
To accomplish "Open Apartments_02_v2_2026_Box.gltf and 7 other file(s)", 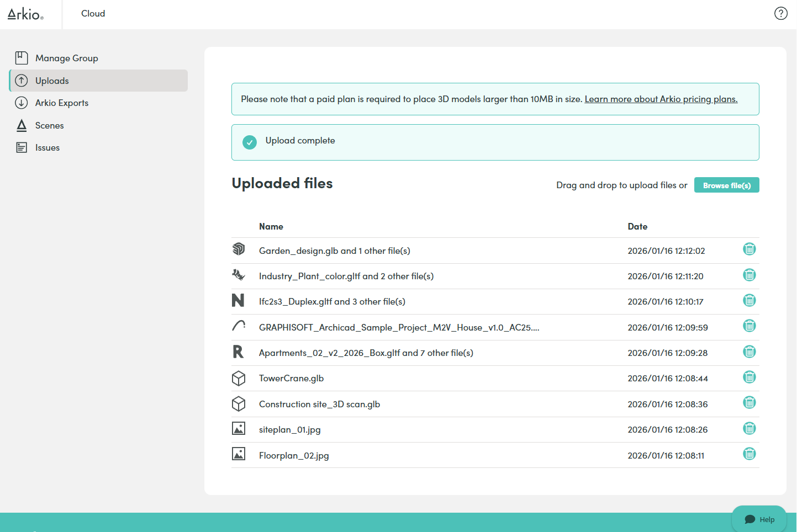I will pyautogui.click(x=366, y=353).
